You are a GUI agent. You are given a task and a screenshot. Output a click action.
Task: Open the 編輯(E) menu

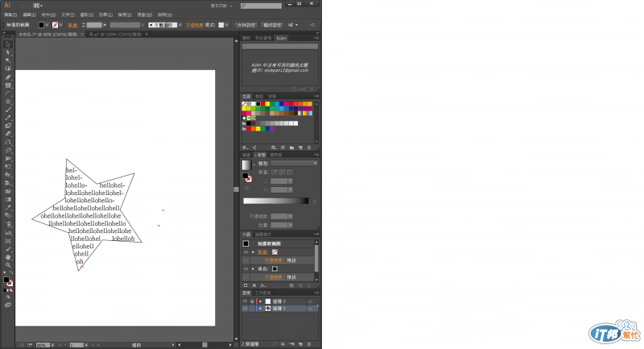29,15
